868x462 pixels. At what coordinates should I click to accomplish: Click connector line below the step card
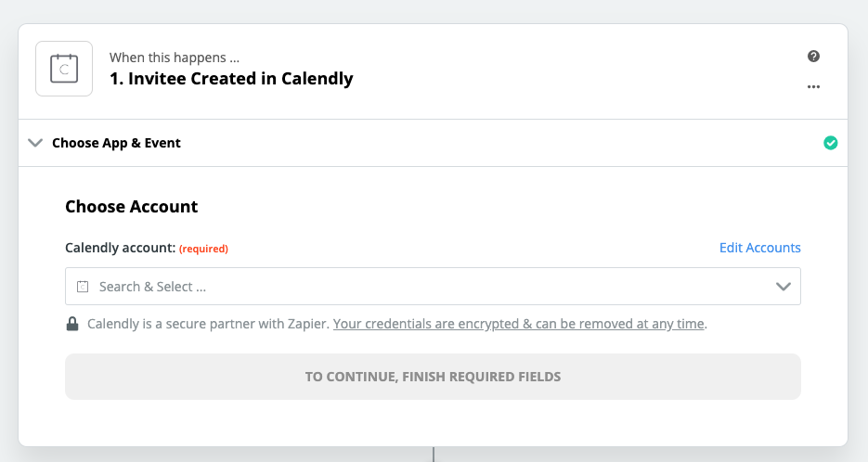point(434,455)
